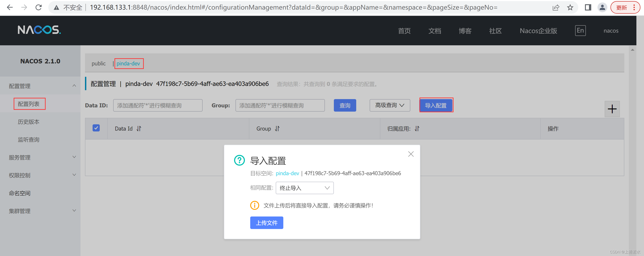The width and height of the screenshot is (644, 256).
Task: Click the 操作 column header
Action: (x=553, y=129)
